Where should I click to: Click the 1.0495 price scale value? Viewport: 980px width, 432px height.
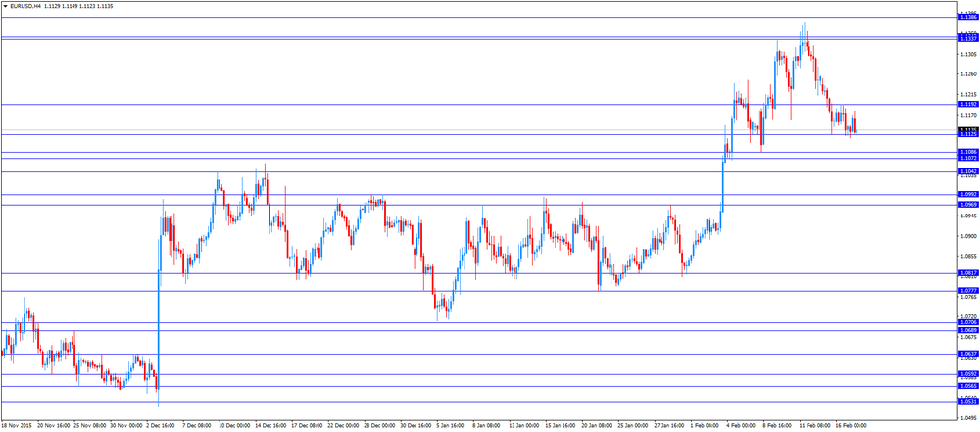[x=969, y=417]
